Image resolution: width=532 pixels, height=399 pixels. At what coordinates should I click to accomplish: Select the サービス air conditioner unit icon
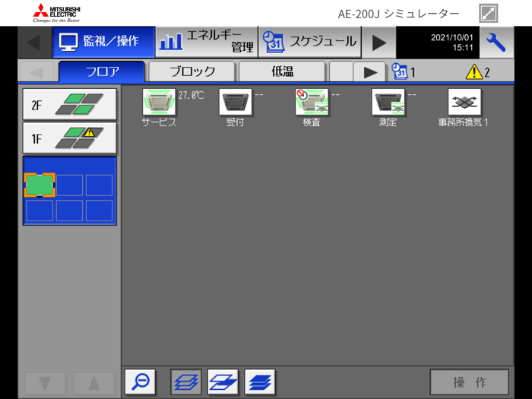click(x=159, y=102)
